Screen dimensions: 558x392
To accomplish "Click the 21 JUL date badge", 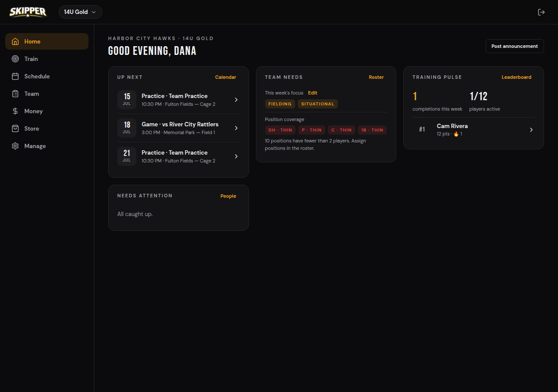I will [127, 156].
